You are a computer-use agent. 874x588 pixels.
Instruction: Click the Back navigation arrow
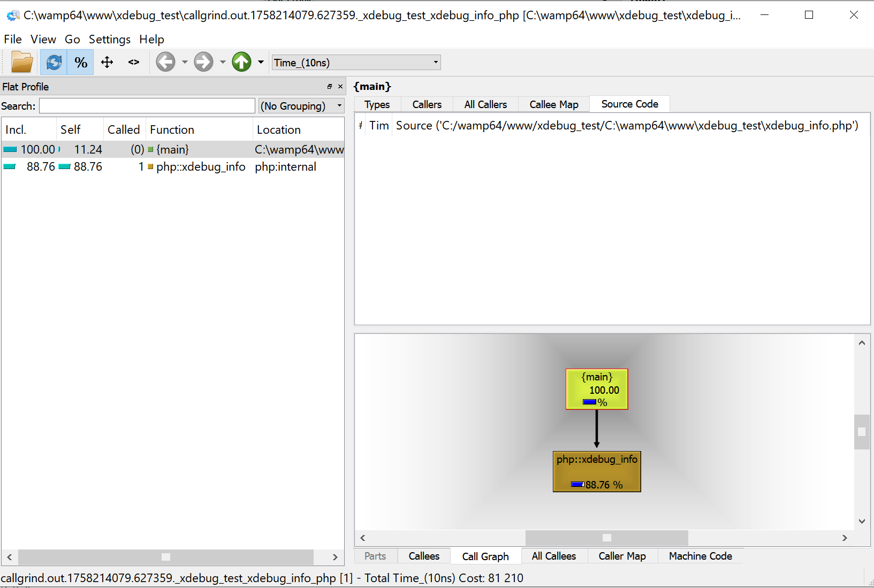pyautogui.click(x=165, y=62)
